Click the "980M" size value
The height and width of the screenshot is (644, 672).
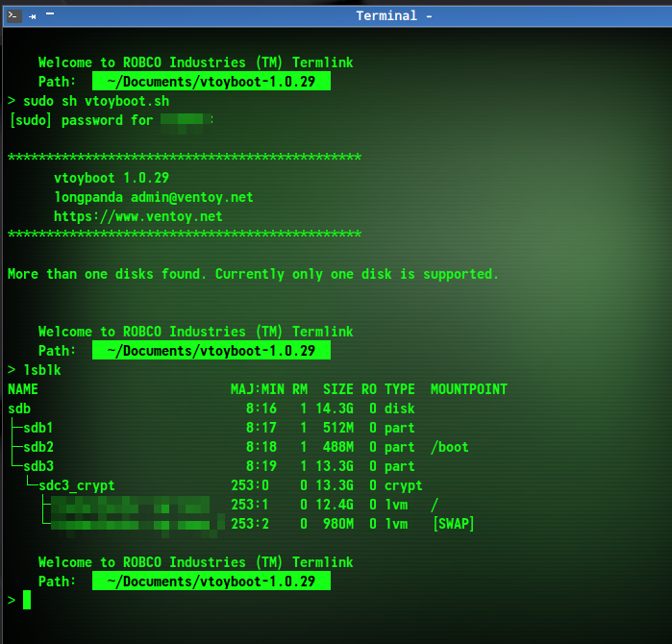[x=338, y=524]
